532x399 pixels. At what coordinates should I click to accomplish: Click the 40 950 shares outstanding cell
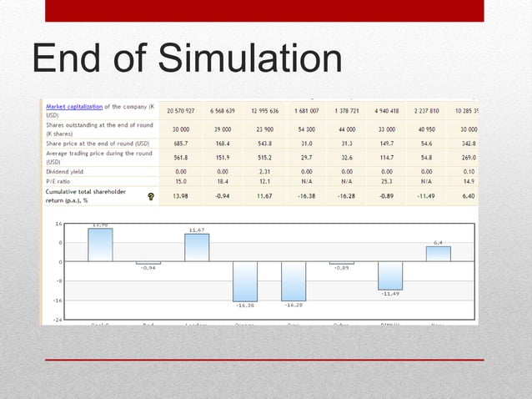[x=426, y=129]
